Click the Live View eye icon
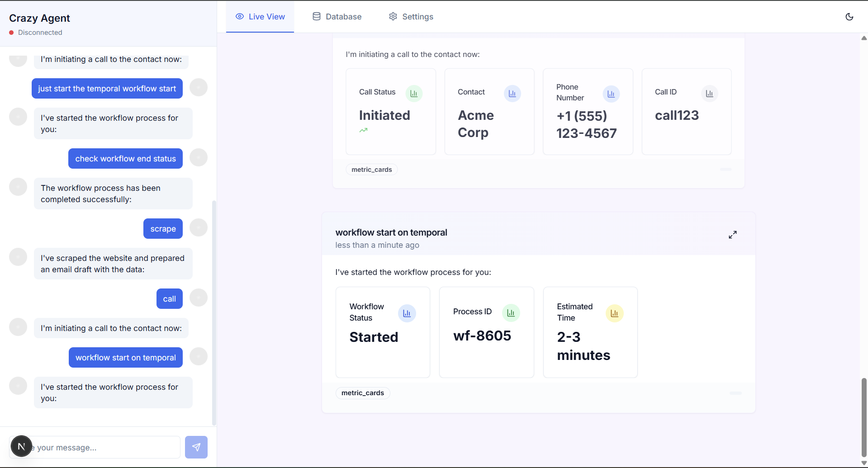Image resolution: width=868 pixels, height=468 pixels. [x=240, y=17]
